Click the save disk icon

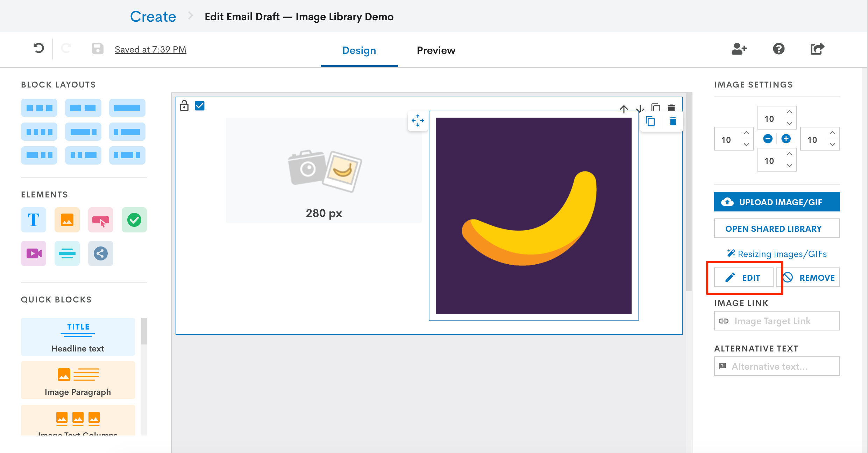click(98, 48)
